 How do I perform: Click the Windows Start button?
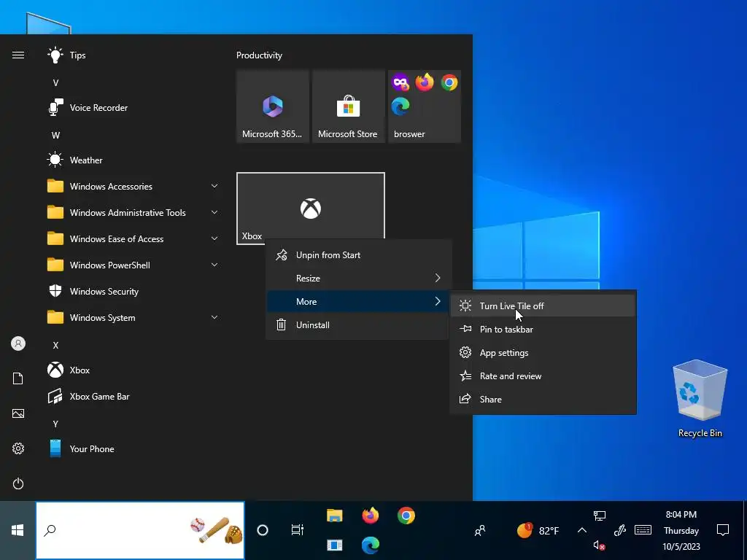coord(18,530)
